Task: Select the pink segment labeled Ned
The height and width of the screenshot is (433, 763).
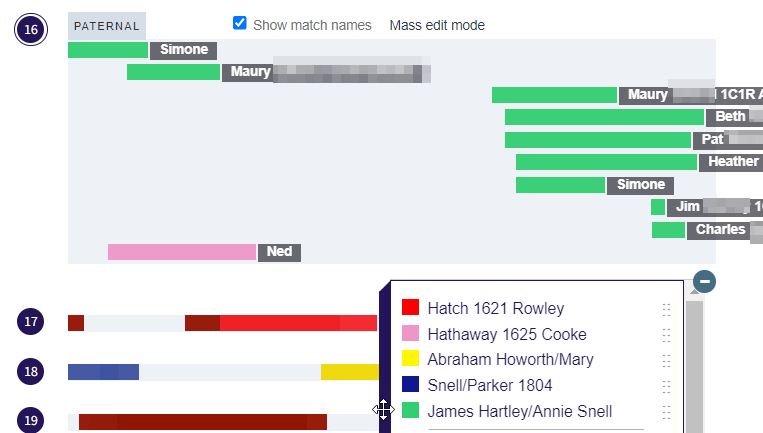Action: click(x=182, y=252)
